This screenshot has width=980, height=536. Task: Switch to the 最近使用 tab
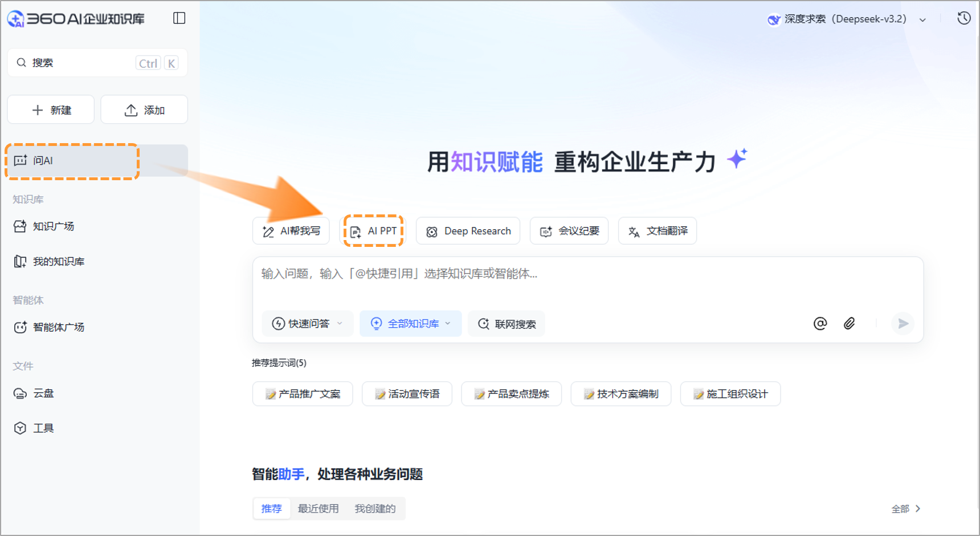pyautogui.click(x=318, y=508)
